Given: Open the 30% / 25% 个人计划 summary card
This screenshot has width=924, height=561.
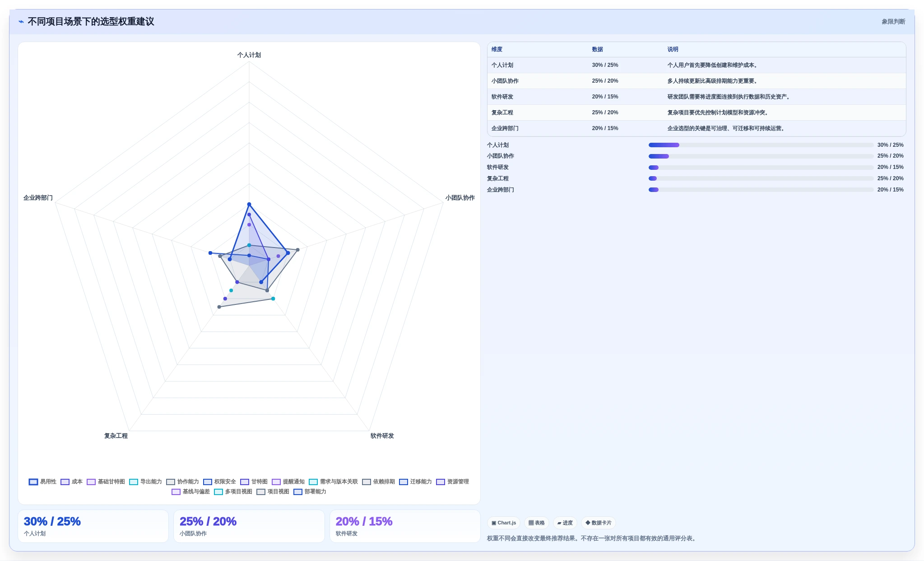Looking at the screenshot, I should coord(93,526).
